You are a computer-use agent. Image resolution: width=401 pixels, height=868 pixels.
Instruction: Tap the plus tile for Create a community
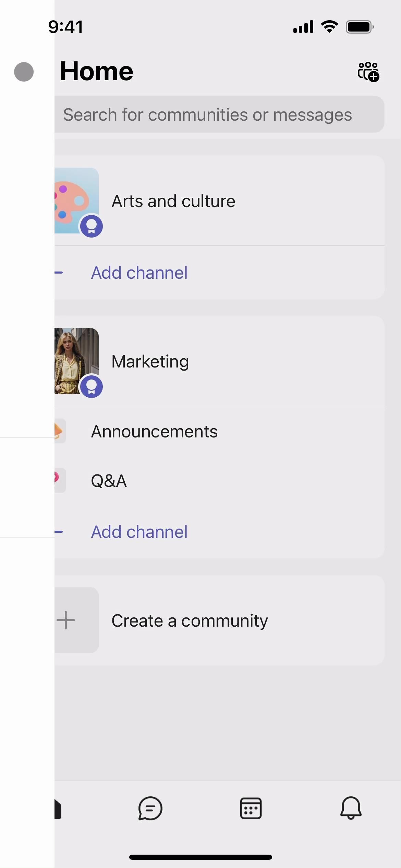click(76, 620)
